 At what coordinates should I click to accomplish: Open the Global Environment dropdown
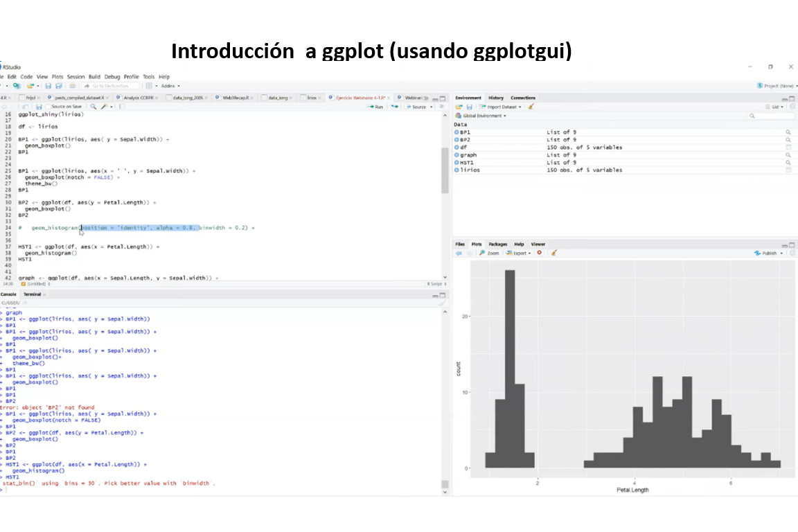point(481,116)
